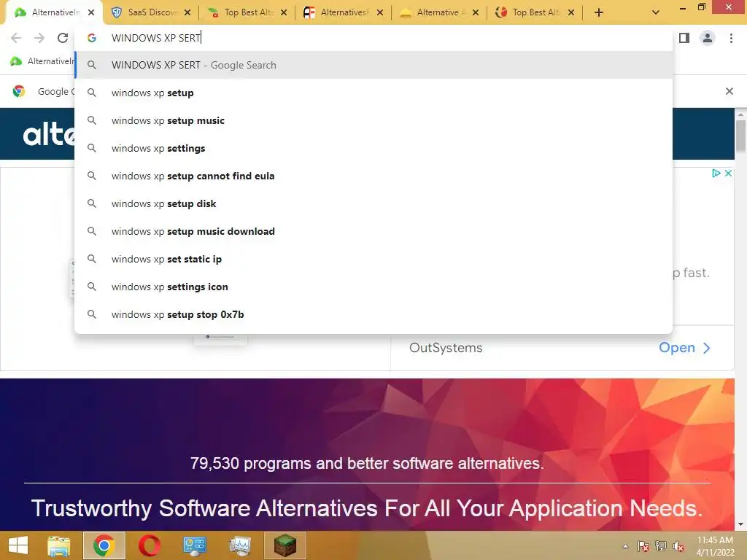
Task: Click the alte site logo
Action: click(49, 134)
